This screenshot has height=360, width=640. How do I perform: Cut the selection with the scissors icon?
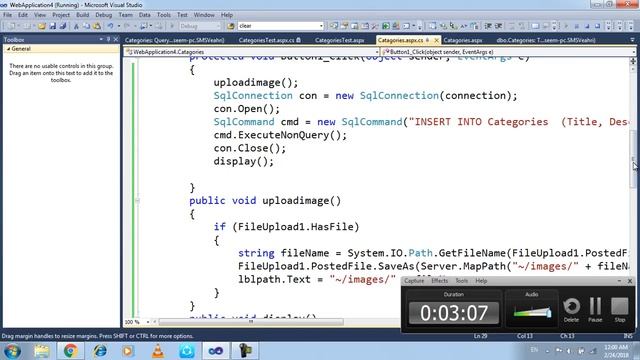76,26
